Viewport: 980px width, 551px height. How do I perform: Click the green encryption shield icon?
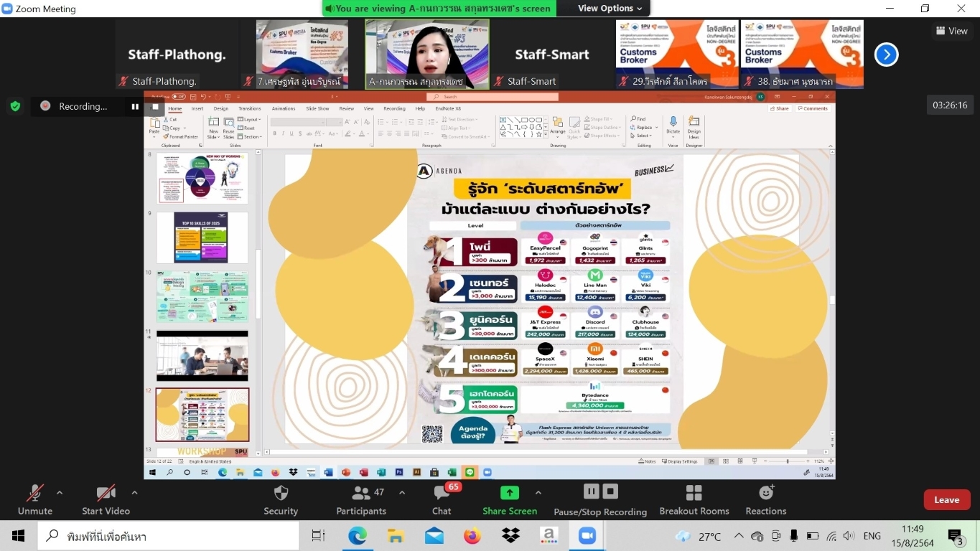pyautogui.click(x=14, y=106)
